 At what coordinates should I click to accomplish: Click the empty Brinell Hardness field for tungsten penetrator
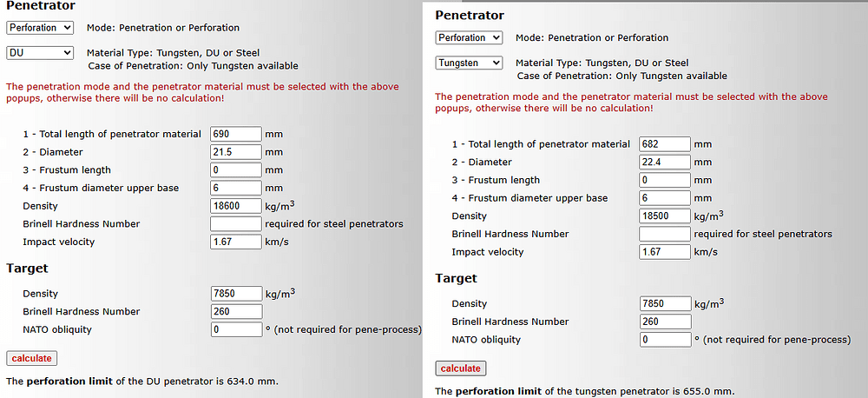point(665,234)
